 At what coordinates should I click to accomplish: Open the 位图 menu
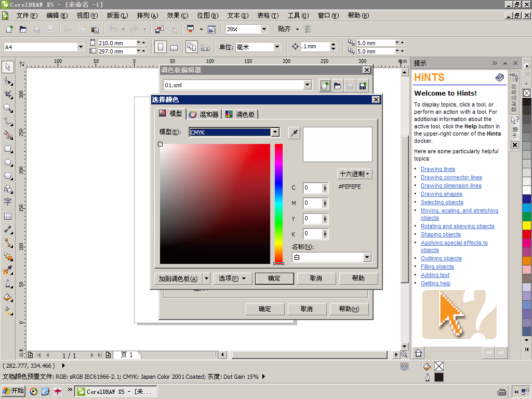(208, 16)
